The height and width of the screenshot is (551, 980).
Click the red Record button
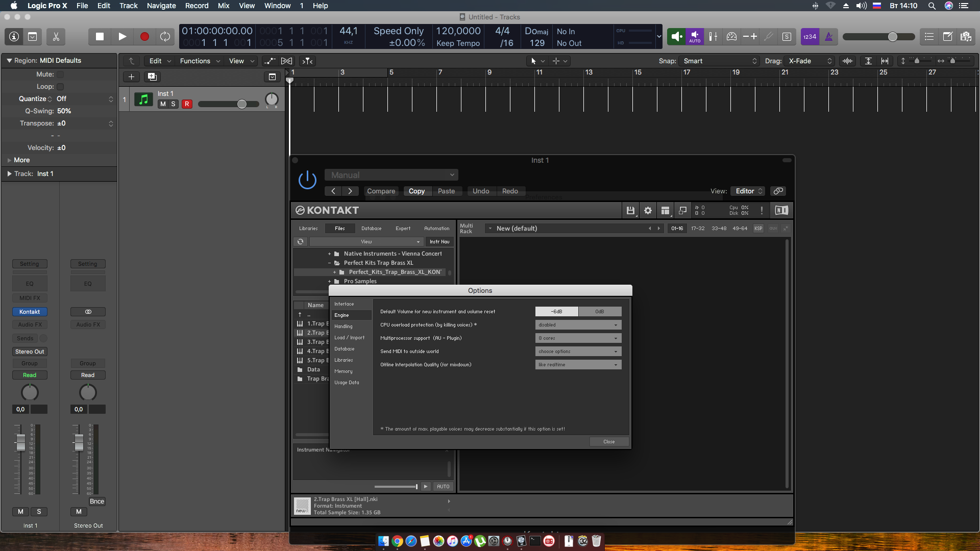pos(144,37)
